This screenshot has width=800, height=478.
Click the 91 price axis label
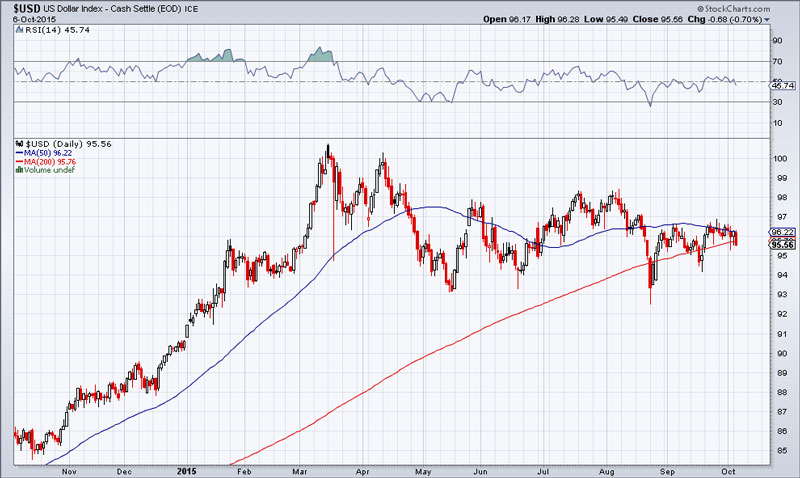coord(782,334)
